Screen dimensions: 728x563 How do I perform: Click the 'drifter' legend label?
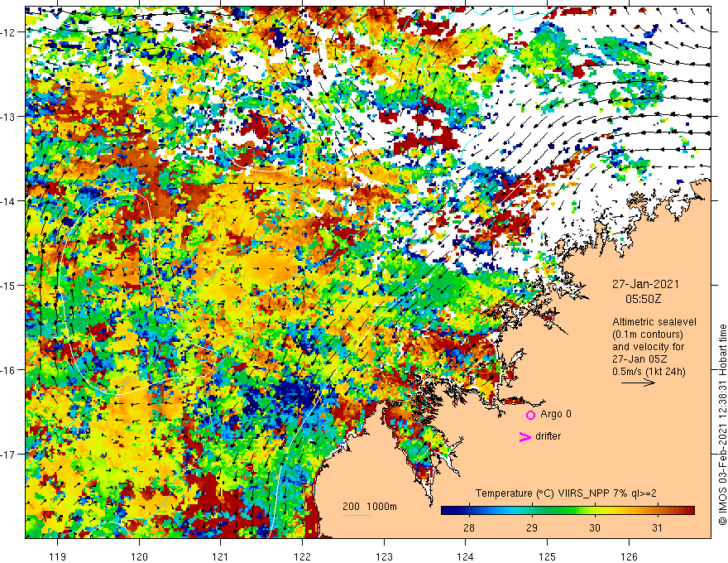coord(548,436)
